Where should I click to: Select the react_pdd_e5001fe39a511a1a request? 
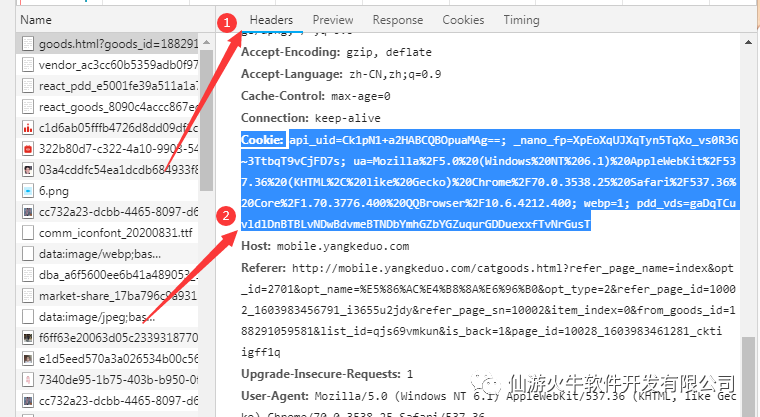[109, 86]
